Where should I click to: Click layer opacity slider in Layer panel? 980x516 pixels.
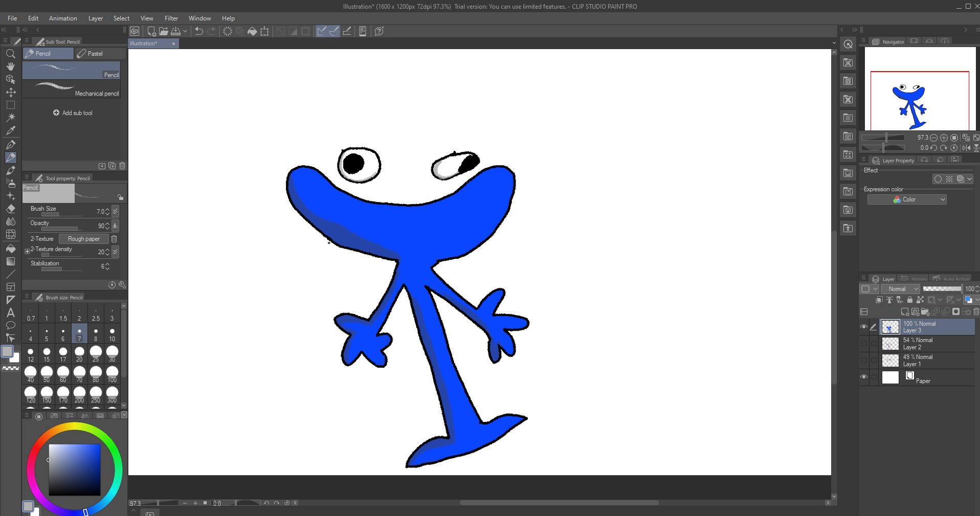pos(942,289)
